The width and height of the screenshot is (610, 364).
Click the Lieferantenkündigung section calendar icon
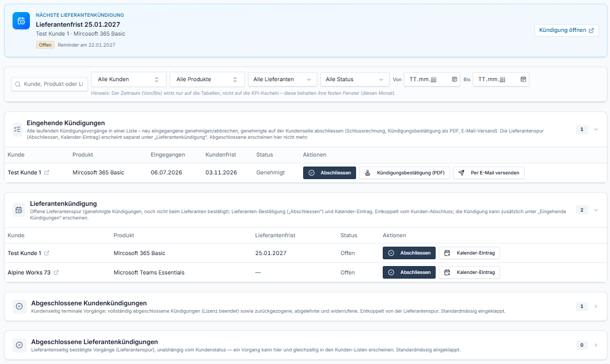click(19, 210)
